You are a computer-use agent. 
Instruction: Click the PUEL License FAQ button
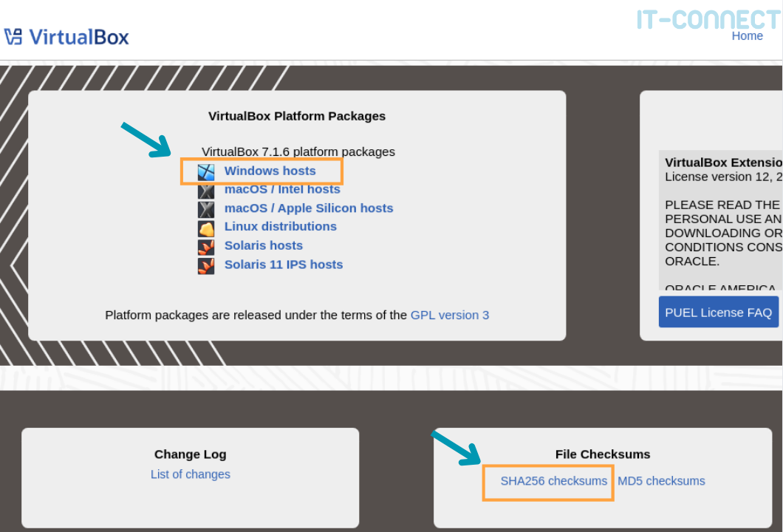pos(719,313)
